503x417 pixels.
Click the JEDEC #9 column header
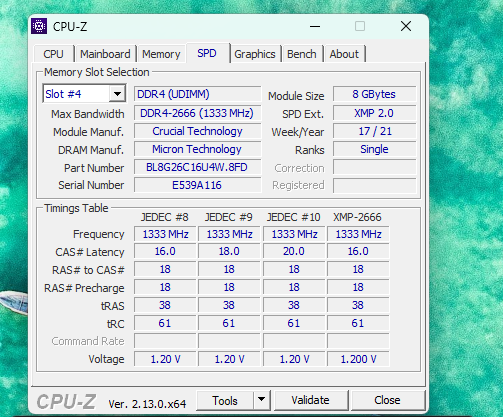pyautogui.click(x=229, y=217)
